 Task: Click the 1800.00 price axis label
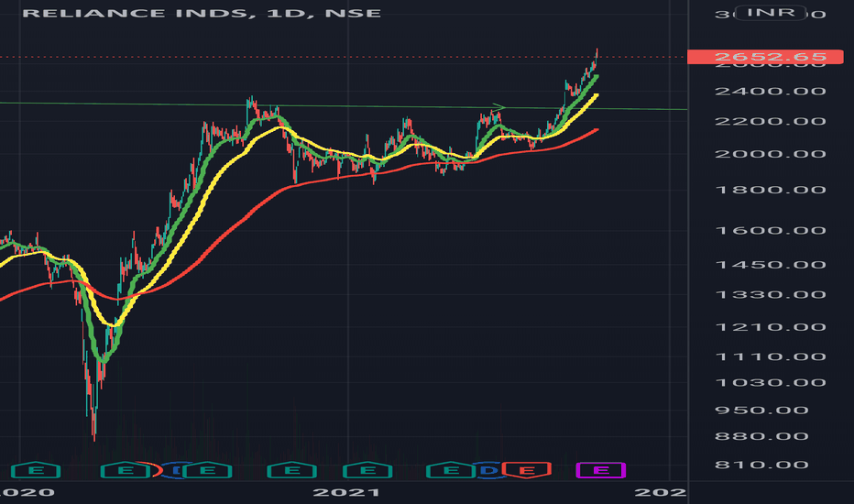tap(770, 191)
